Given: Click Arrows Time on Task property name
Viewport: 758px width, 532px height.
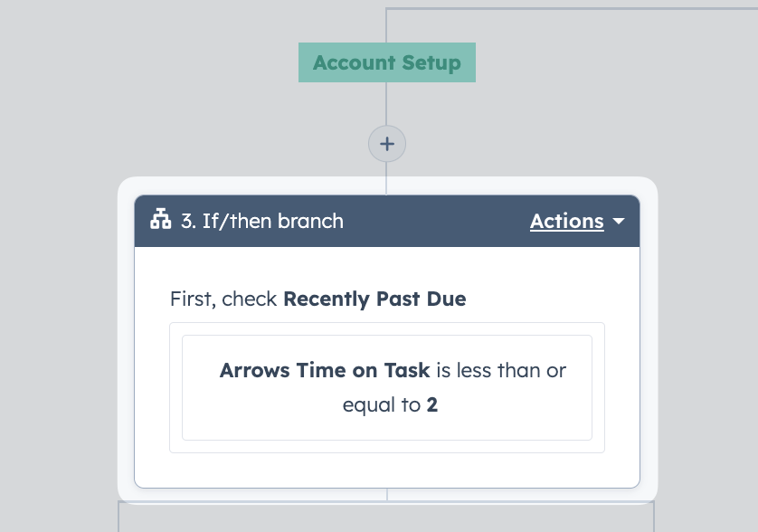Looking at the screenshot, I should pyautogui.click(x=325, y=370).
